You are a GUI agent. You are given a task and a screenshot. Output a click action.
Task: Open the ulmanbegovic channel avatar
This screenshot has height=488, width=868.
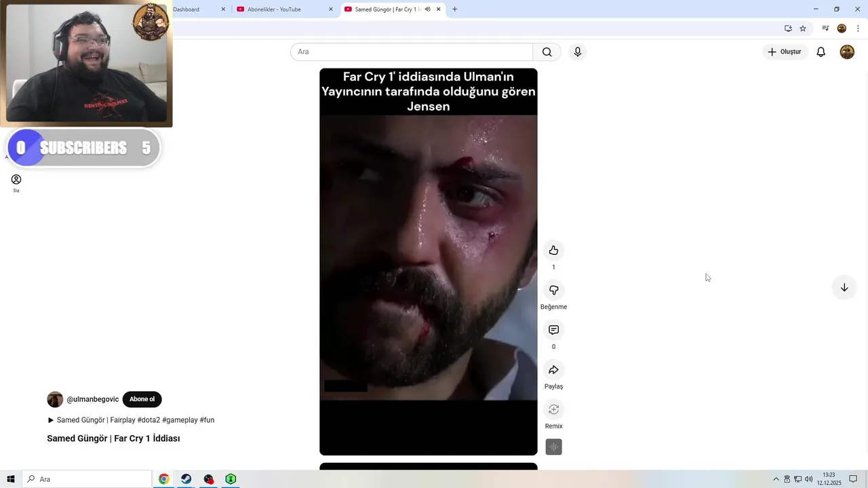point(55,399)
